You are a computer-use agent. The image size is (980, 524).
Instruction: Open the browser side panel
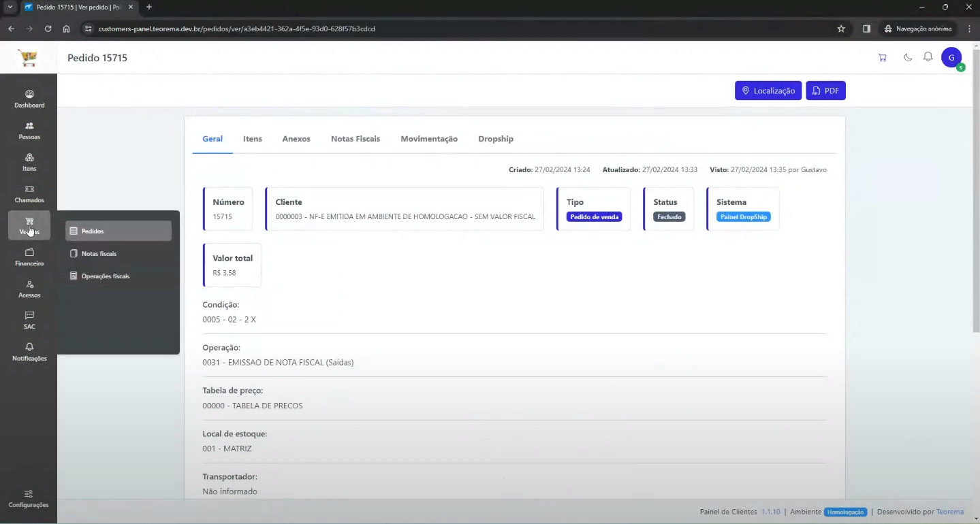point(866,29)
